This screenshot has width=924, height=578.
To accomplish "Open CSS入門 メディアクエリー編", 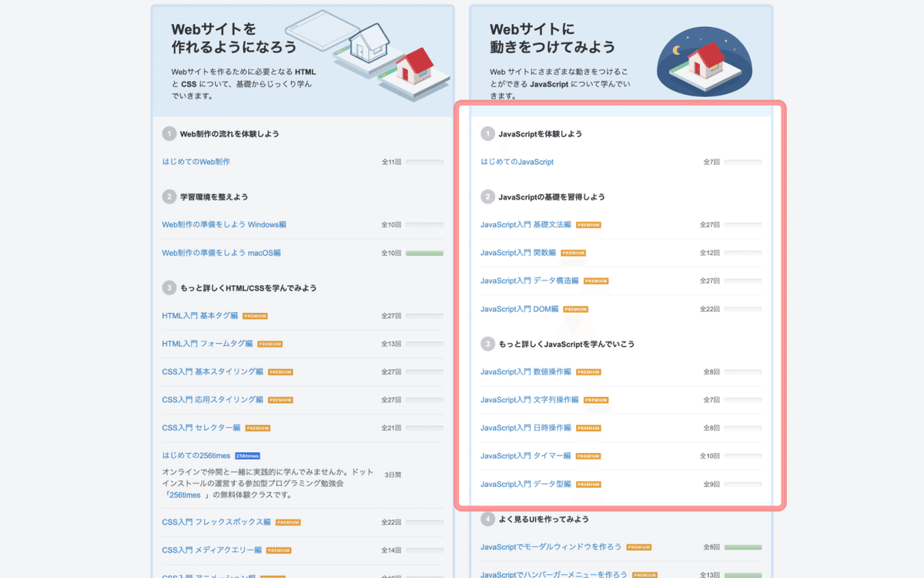I will point(212,550).
